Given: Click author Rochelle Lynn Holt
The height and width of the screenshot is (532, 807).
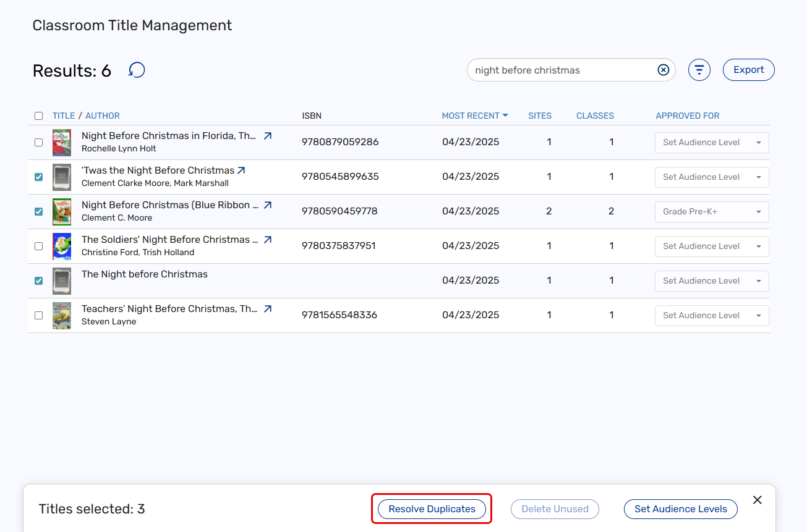Looking at the screenshot, I should [x=119, y=149].
